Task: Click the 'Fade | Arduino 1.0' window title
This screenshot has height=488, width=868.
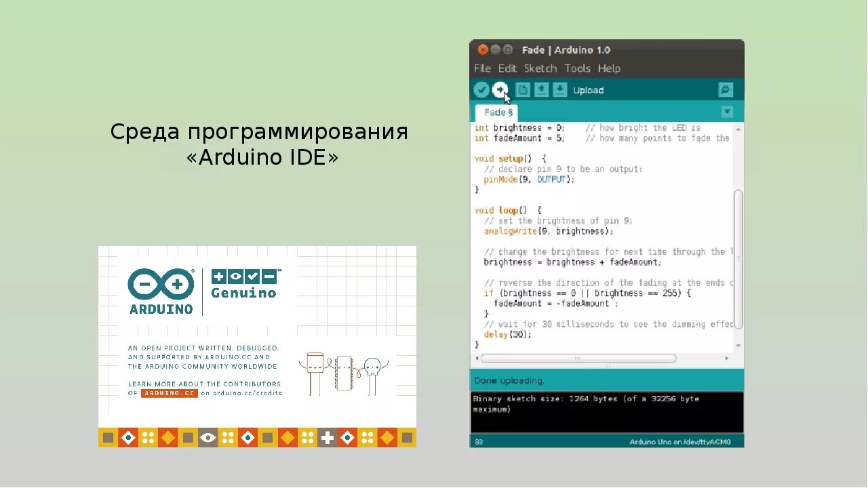Action: point(566,50)
